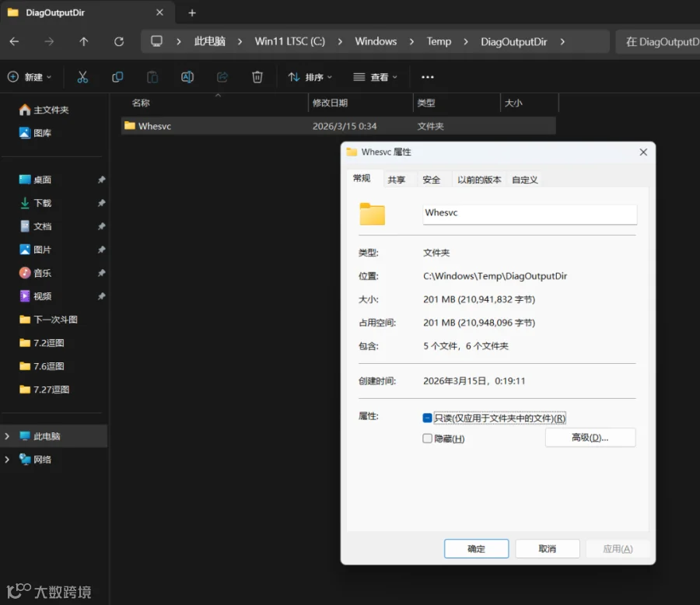Expand the 此电脑 tree node
700x605 pixels.
7,436
